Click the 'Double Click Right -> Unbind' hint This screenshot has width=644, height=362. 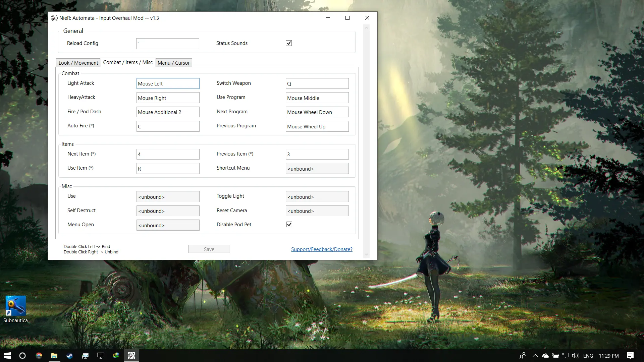coord(91,252)
